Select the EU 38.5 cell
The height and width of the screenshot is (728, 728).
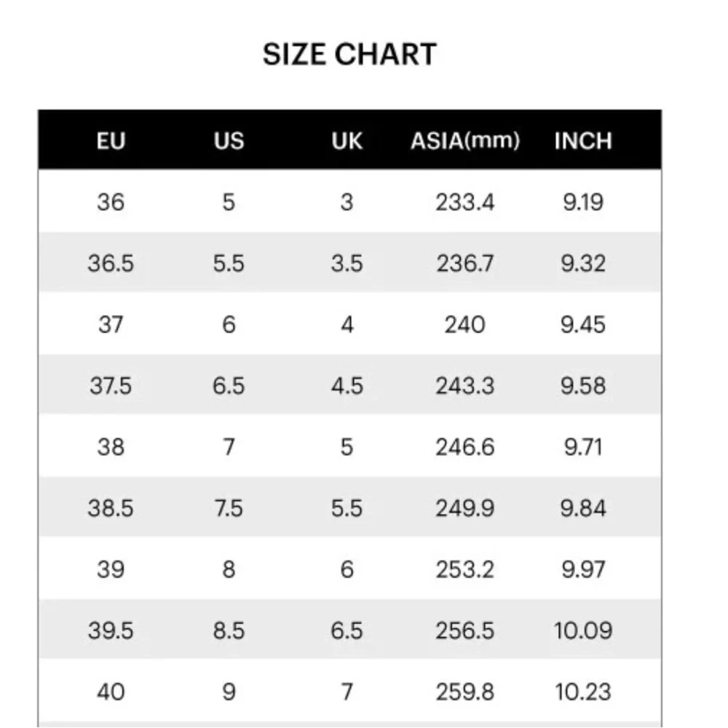(111, 507)
